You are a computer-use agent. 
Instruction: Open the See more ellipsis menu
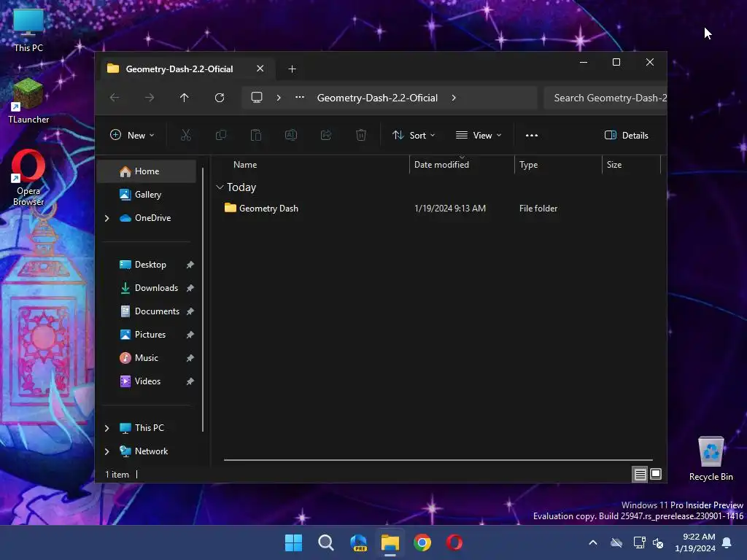532,135
